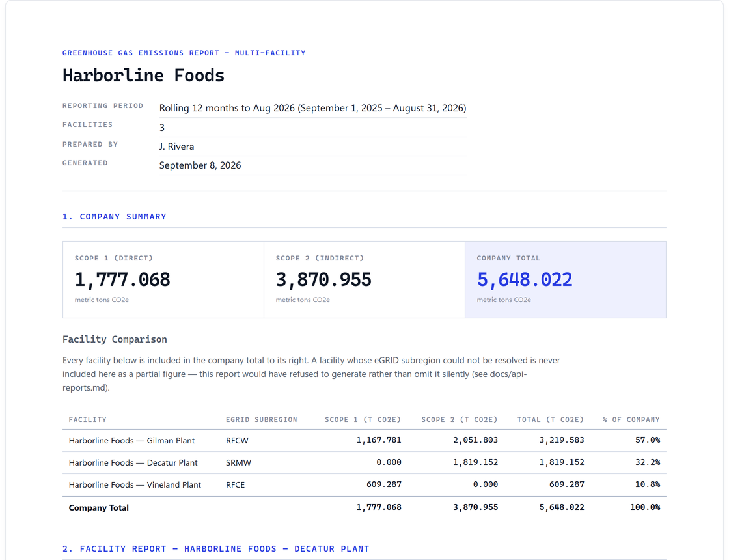Click the eGRID Subregion column header
Image resolution: width=729 pixels, height=560 pixels.
point(261,419)
